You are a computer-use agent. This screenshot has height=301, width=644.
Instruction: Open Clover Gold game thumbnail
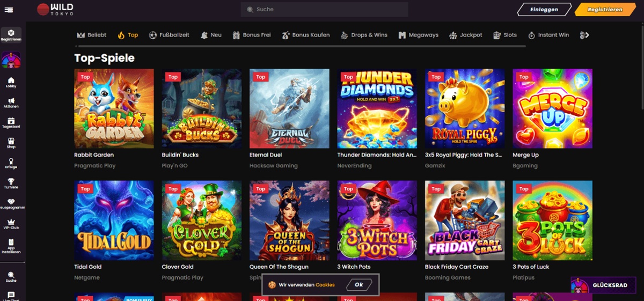201,221
